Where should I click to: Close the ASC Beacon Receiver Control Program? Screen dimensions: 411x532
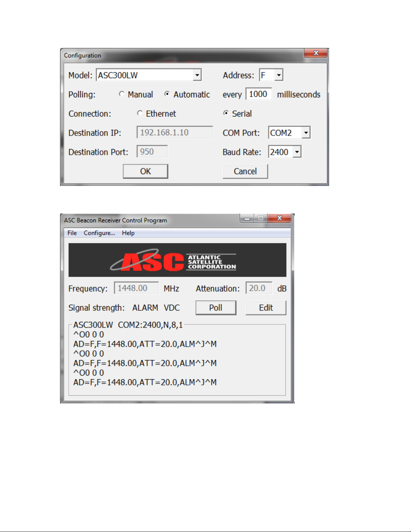point(279,218)
